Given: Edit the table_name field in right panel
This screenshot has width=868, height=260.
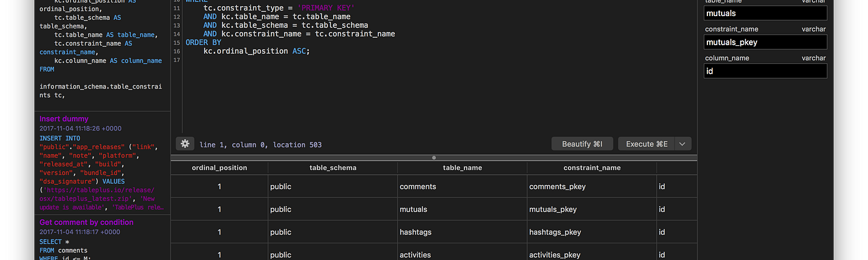Looking at the screenshot, I should pyautogui.click(x=766, y=13).
